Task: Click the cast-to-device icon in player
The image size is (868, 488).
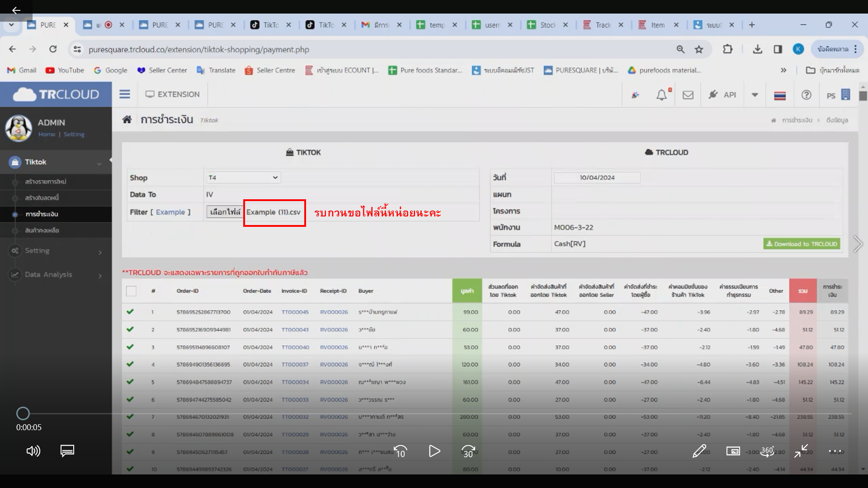Action: point(733,451)
